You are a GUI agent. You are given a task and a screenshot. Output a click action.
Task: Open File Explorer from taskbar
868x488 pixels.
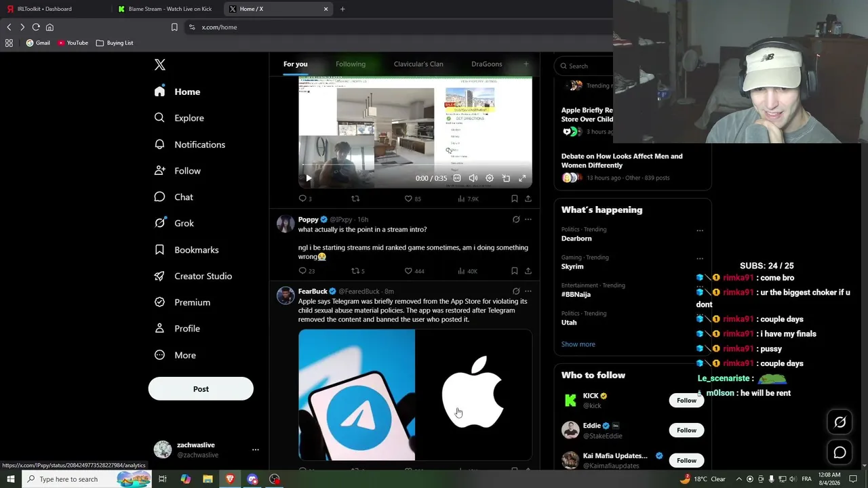pyautogui.click(x=208, y=479)
